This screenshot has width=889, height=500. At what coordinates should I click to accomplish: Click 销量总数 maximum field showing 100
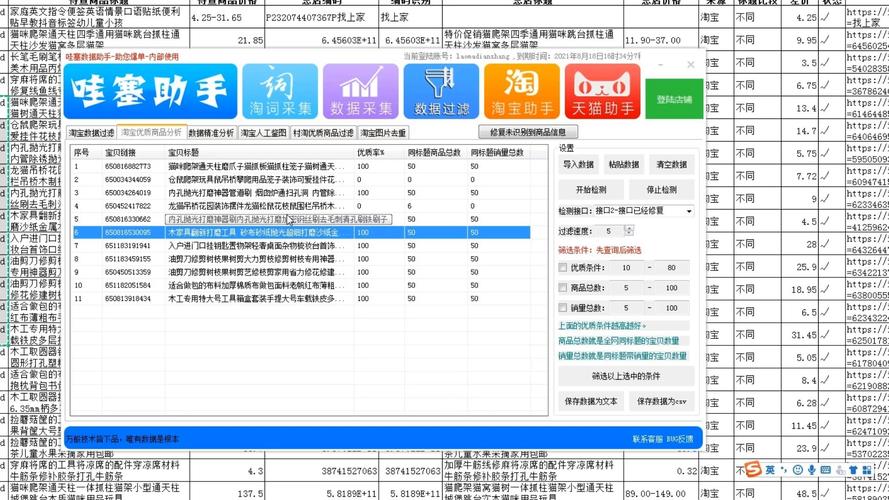click(672, 308)
